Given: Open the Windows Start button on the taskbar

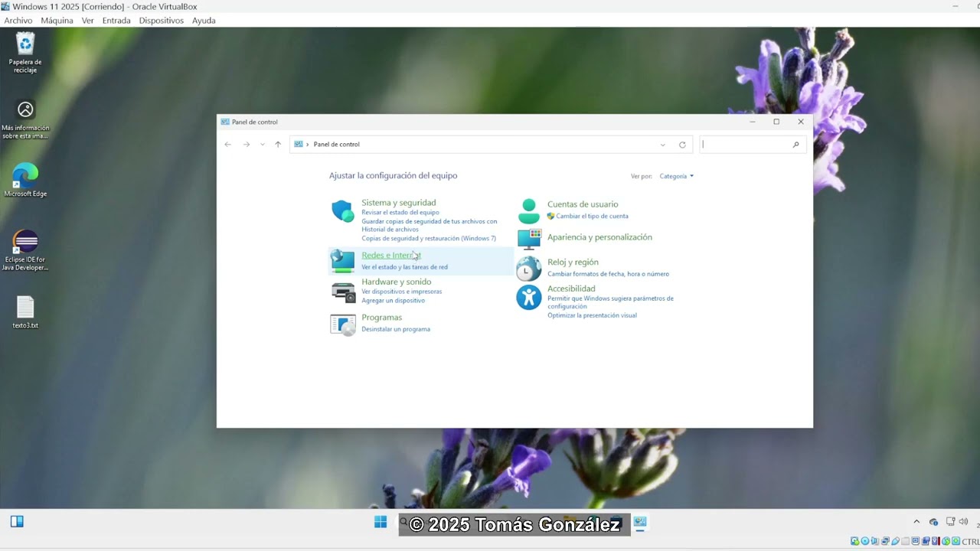Looking at the screenshot, I should pos(381,522).
